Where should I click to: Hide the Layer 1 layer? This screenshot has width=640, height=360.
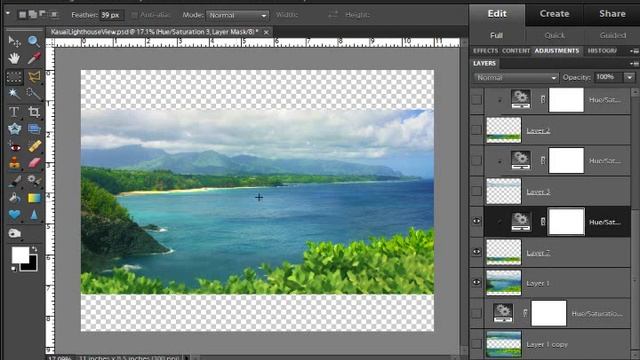tap(476, 282)
